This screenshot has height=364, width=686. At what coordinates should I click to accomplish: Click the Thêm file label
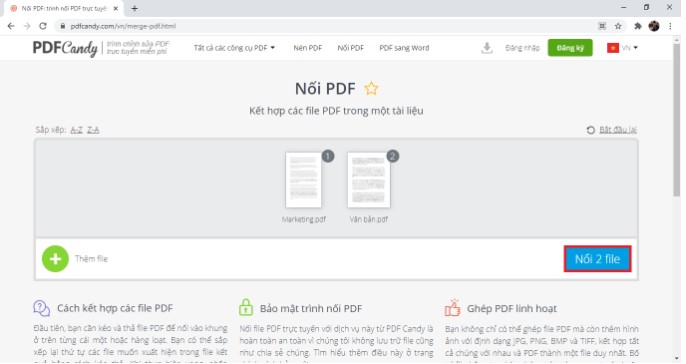point(91,259)
